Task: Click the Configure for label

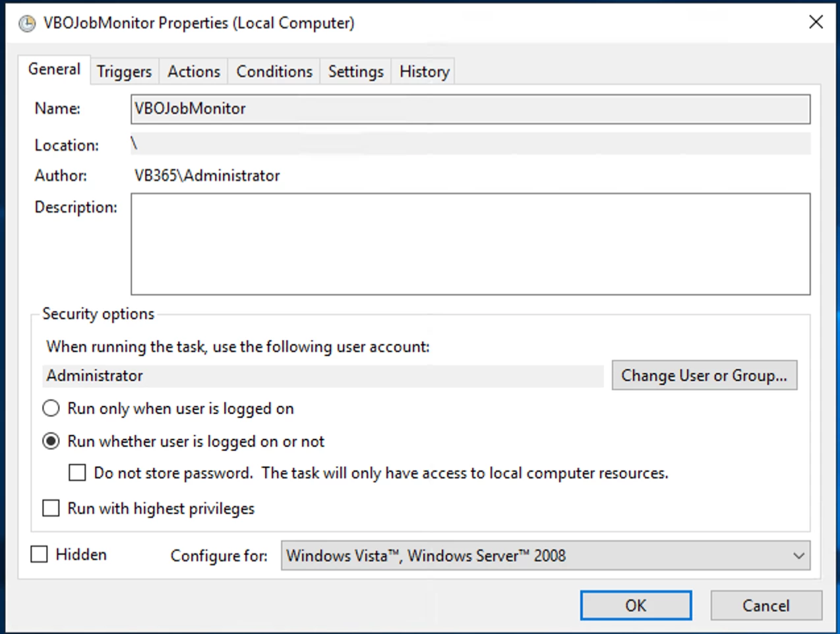Action: [x=219, y=556]
